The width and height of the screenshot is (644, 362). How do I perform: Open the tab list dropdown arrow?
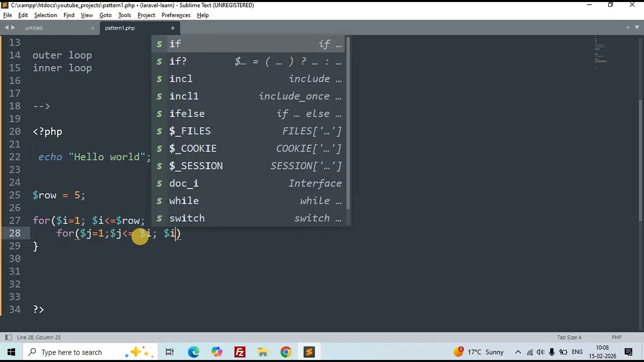click(x=636, y=28)
